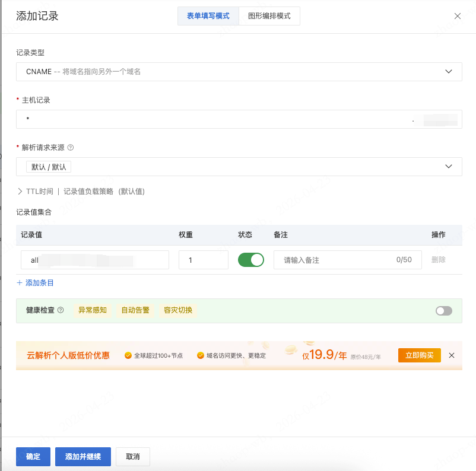Enable the 健康检查 toggle switch

(x=444, y=311)
